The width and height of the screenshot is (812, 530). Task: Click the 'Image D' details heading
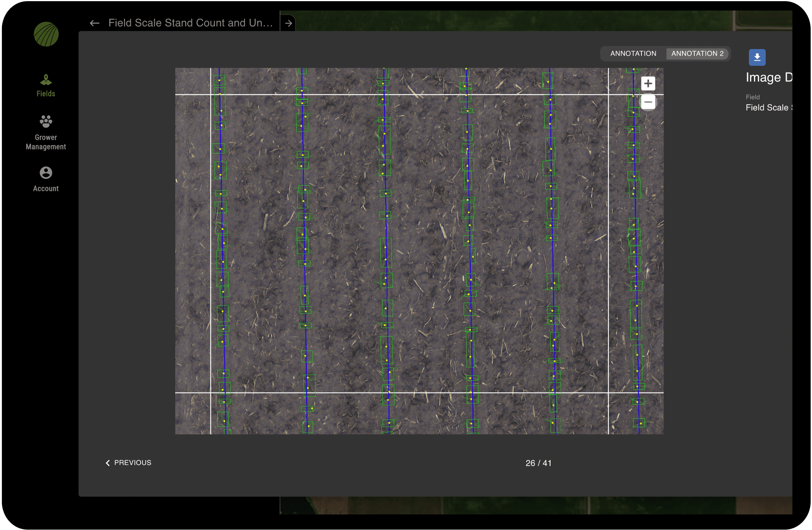pyautogui.click(x=769, y=77)
